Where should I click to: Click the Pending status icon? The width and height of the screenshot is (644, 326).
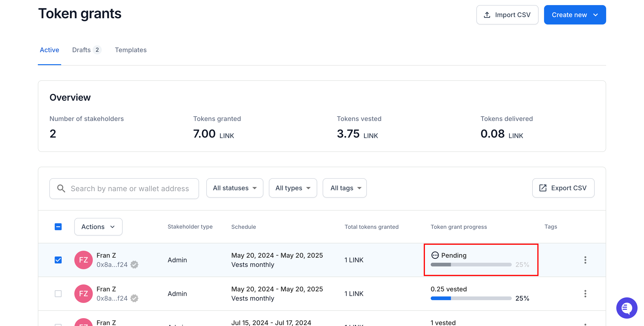coord(435,255)
